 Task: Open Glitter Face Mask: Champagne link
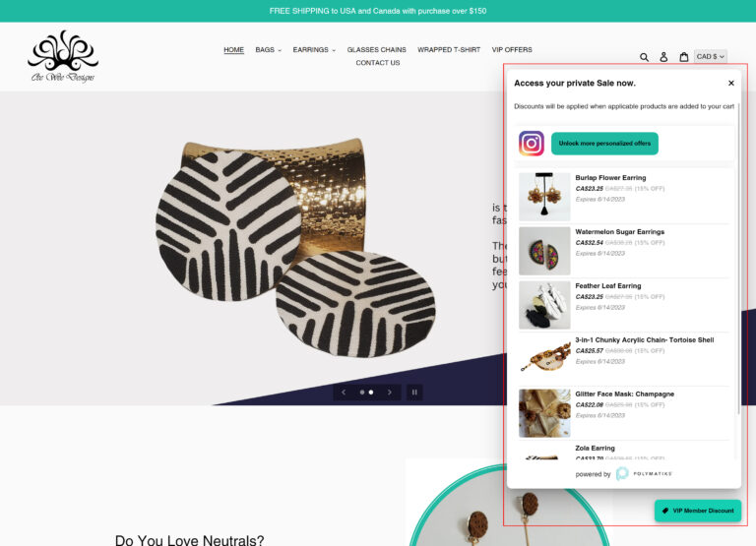[x=624, y=394]
